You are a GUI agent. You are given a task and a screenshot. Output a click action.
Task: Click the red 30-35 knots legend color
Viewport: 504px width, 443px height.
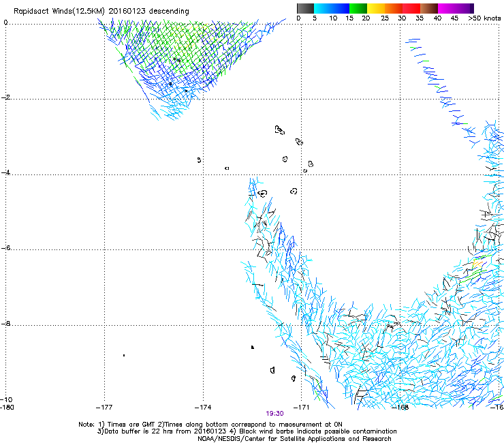[x=411, y=8]
